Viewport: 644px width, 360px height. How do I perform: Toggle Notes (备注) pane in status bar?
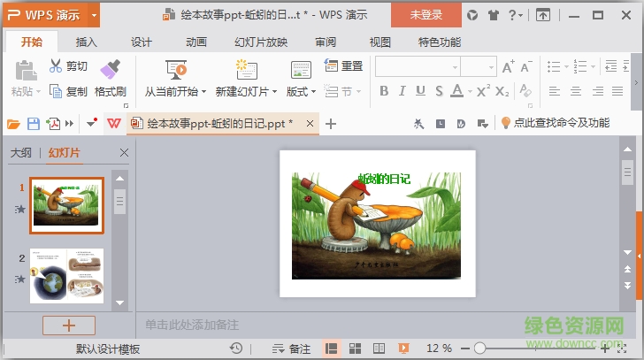pyautogui.click(x=291, y=349)
